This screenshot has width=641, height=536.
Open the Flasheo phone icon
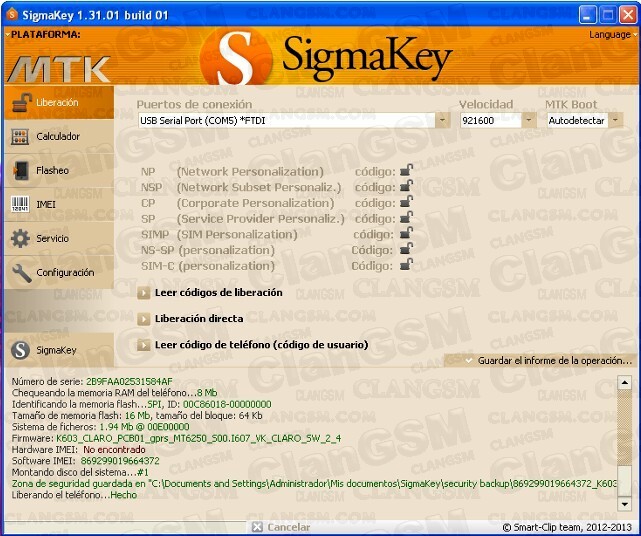pos(21,170)
